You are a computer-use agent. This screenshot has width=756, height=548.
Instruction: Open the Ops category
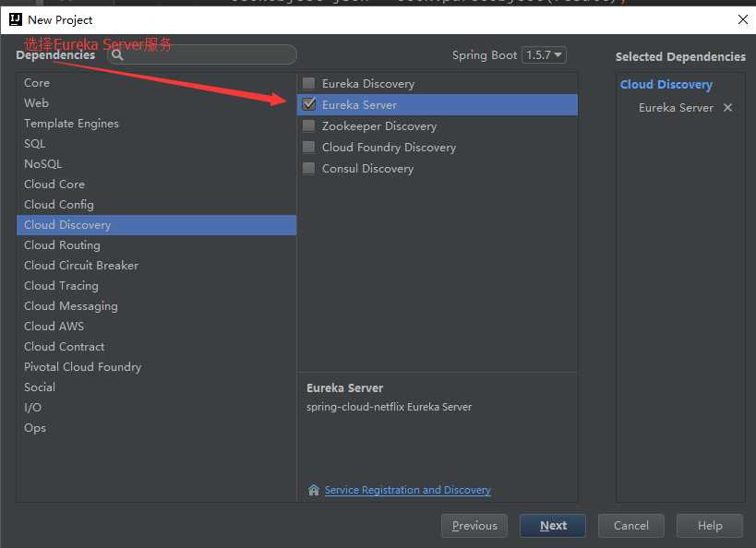156,427
